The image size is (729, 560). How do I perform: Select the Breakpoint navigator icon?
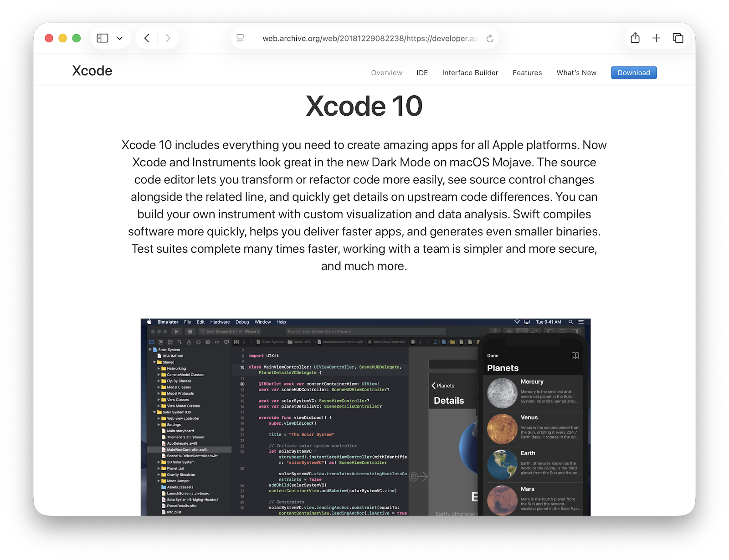217,342
